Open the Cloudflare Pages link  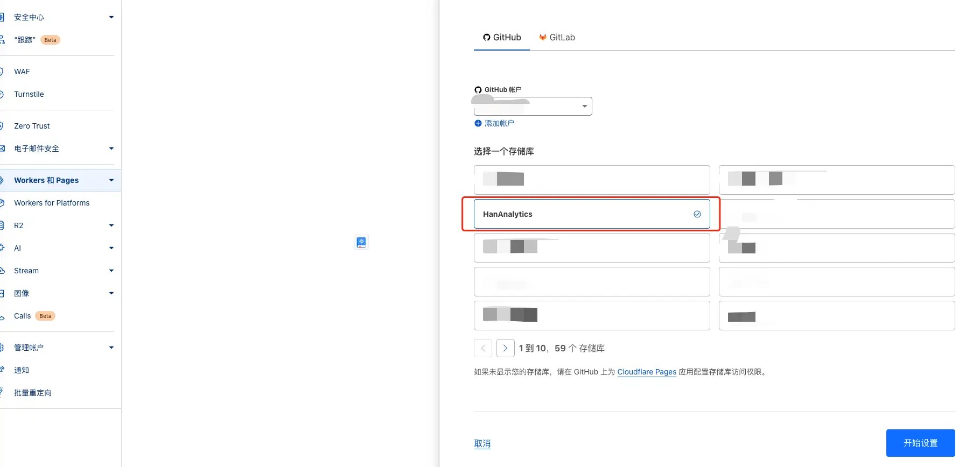coord(647,372)
